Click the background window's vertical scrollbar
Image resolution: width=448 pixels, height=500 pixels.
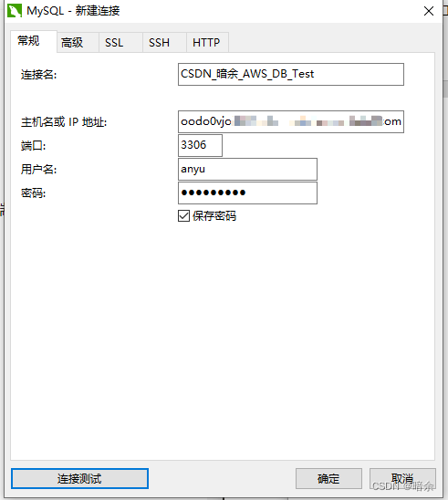445,89
